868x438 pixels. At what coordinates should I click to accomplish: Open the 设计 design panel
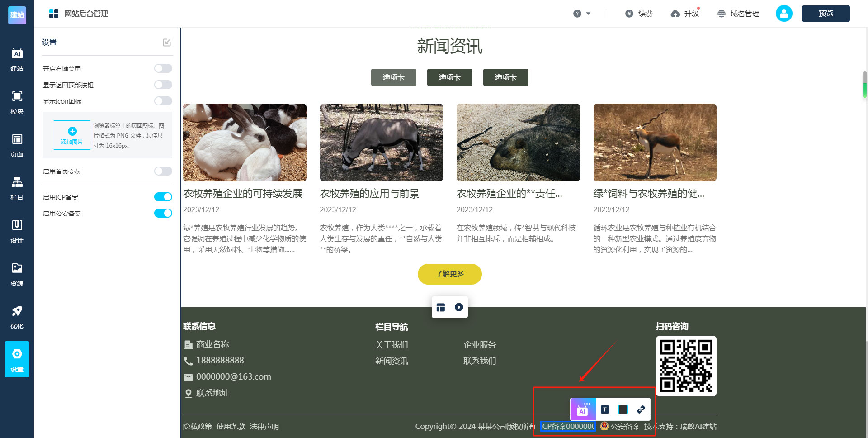pyautogui.click(x=17, y=232)
